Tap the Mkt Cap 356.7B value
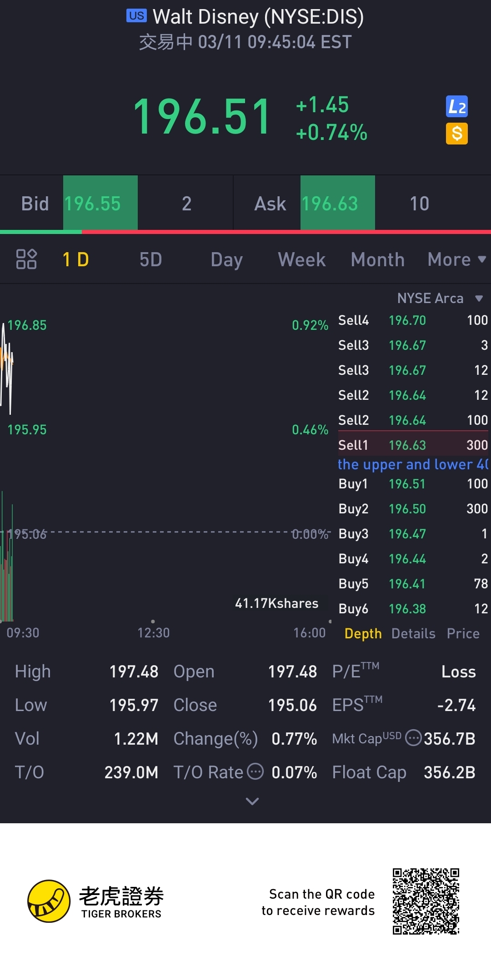The height and width of the screenshot is (980, 491). pyautogui.click(x=450, y=738)
